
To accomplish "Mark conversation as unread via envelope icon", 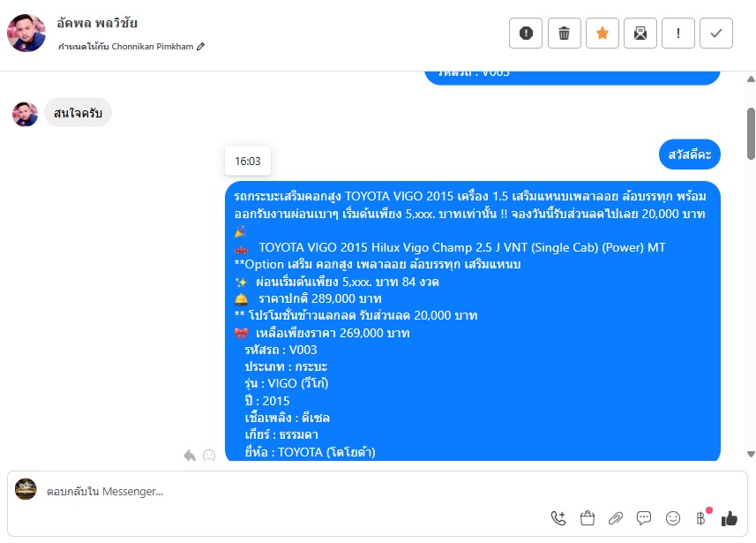I will click(640, 34).
